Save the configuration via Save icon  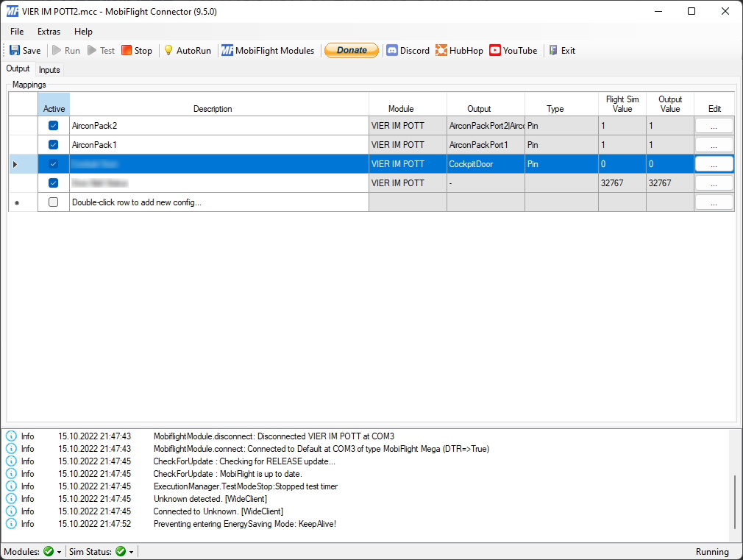point(15,50)
